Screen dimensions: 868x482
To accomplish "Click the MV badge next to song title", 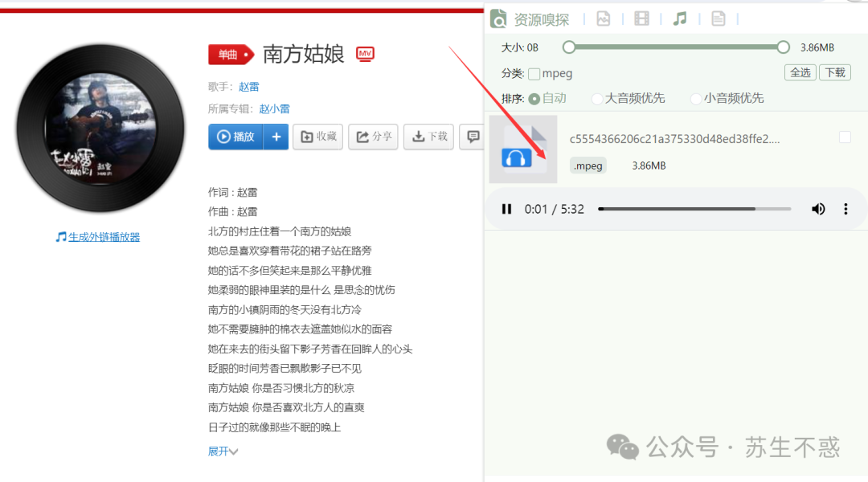I will click(x=365, y=54).
